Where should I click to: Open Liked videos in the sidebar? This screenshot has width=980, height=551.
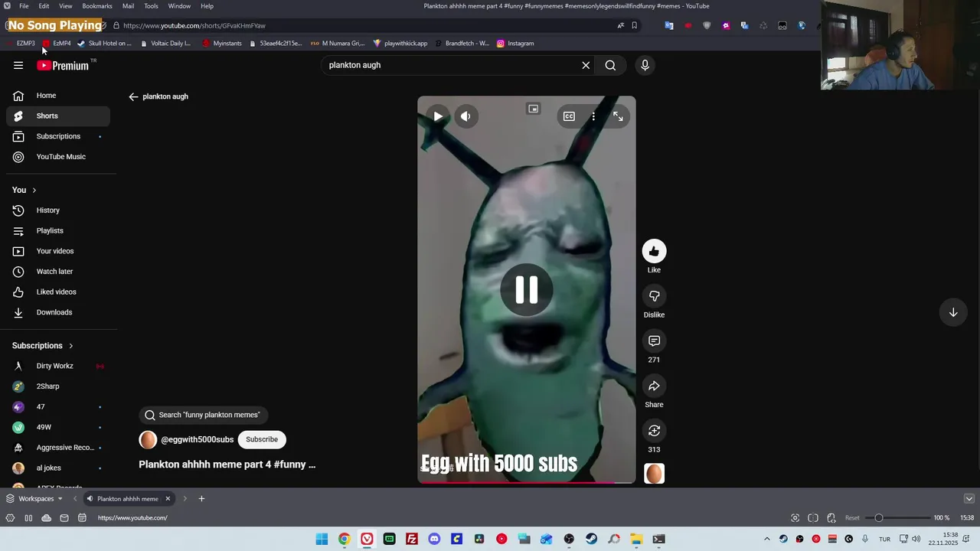point(58,292)
